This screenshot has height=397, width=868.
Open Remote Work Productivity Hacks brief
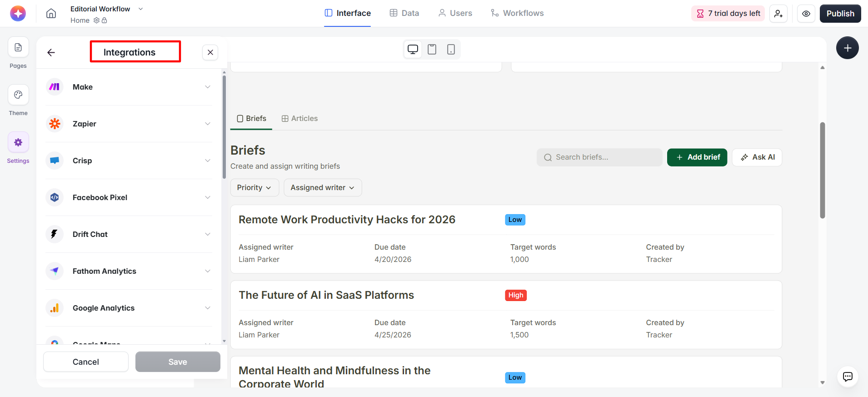tap(347, 220)
